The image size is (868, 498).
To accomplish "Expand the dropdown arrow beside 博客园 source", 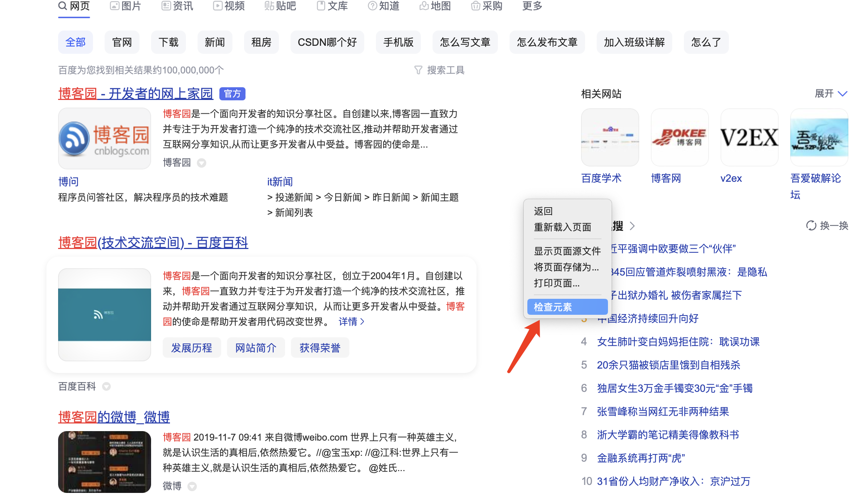I will [202, 163].
